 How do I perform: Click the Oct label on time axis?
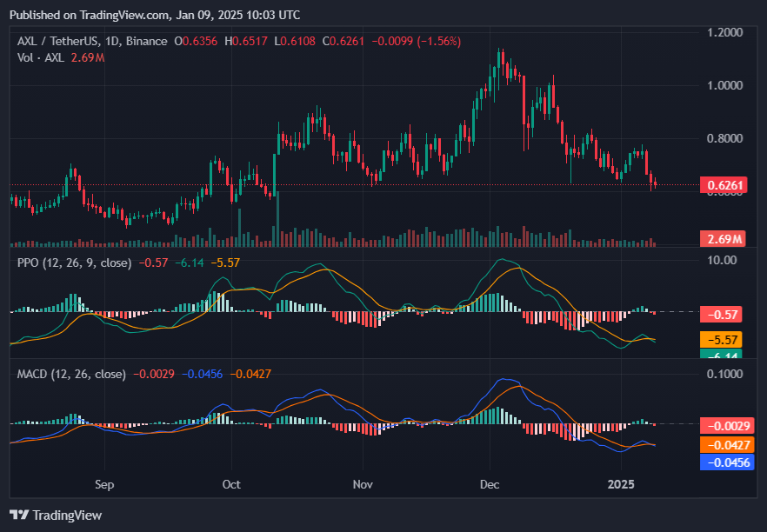coord(231,484)
